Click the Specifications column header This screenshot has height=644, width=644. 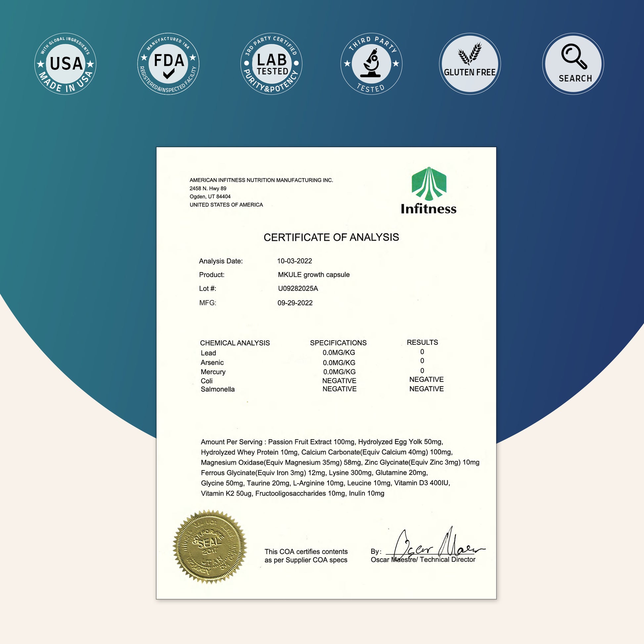point(338,343)
